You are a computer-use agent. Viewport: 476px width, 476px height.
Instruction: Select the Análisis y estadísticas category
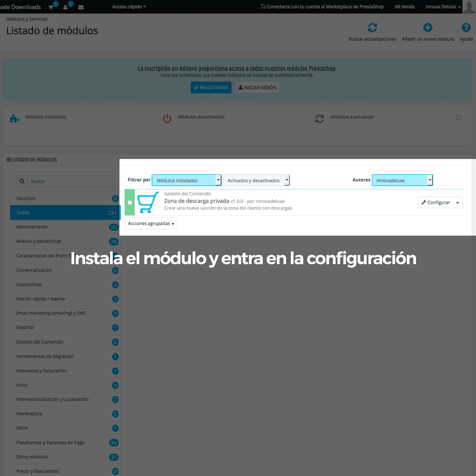click(65, 241)
